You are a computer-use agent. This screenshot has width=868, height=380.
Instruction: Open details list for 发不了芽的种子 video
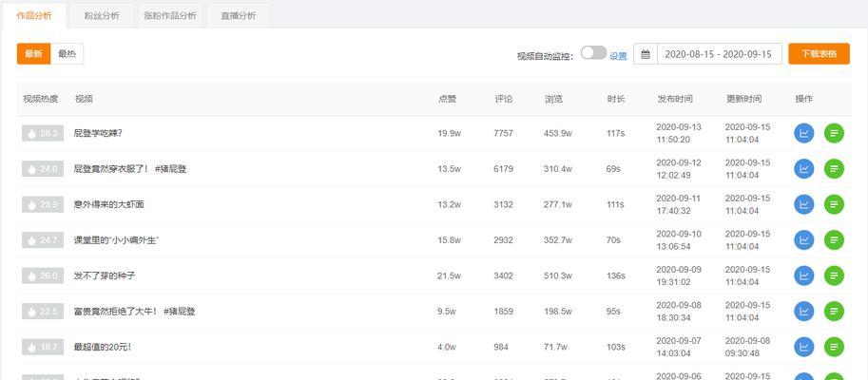pyautogui.click(x=834, y=275)
